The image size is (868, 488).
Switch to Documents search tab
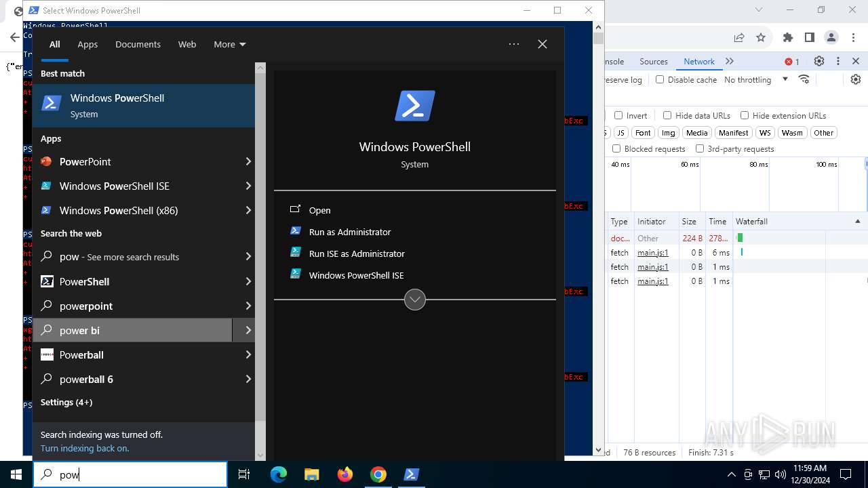point(138,44)
